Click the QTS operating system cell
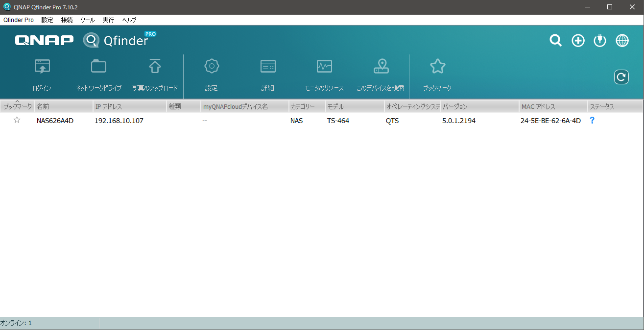 392,121
